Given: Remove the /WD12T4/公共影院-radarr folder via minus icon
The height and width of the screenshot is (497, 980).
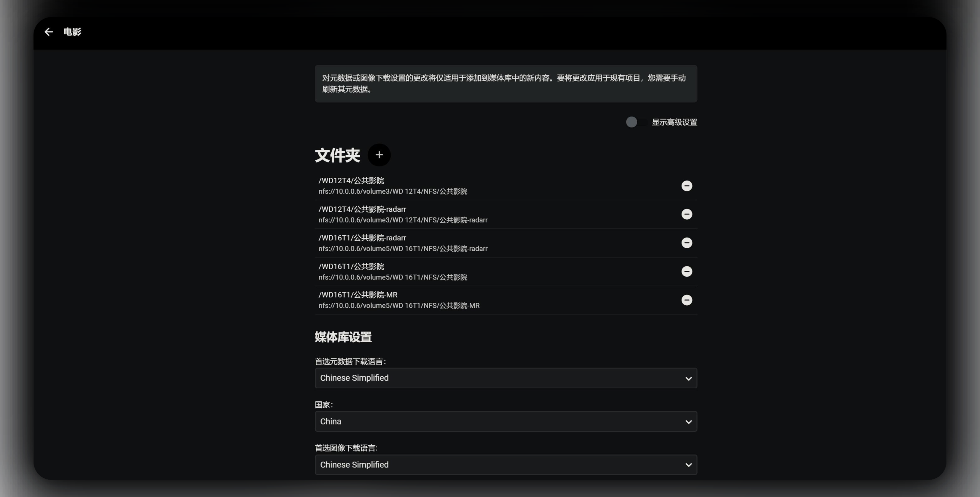Looking at the screenshot, I should click(x=687, y=214).
